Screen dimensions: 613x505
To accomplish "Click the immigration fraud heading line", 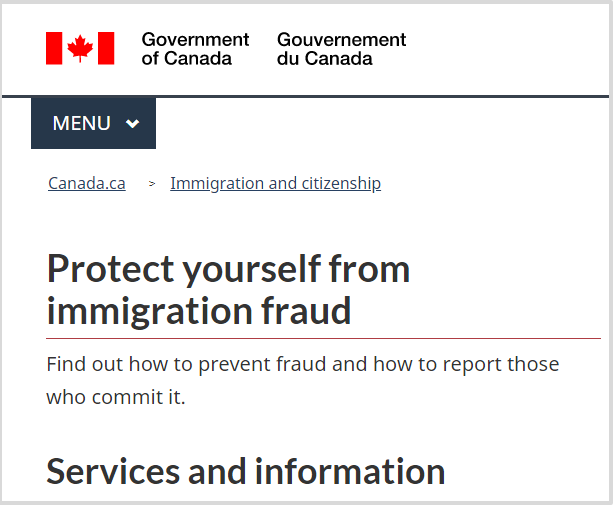I will point(199,311).
